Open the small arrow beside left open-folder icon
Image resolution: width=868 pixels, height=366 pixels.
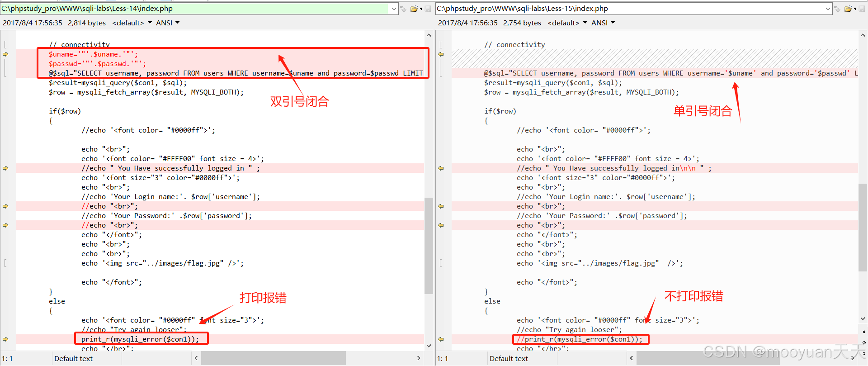pyautogui.click(x=420, y=9)
